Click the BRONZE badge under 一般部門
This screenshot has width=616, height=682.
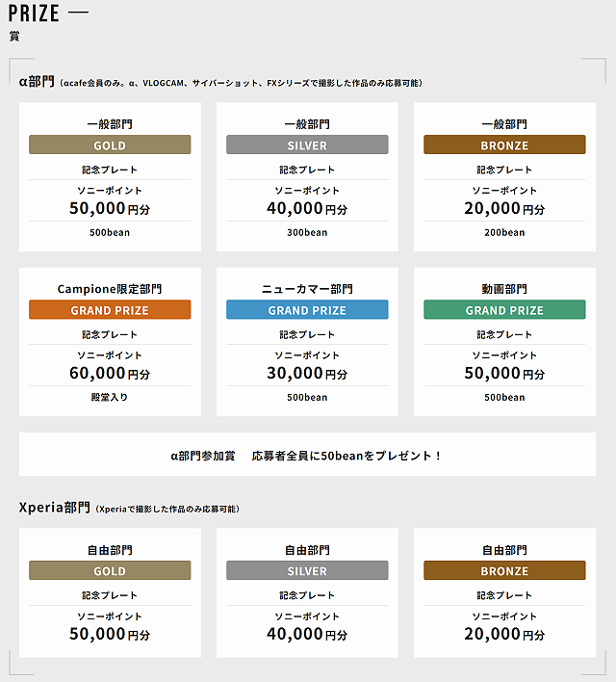click(x=504, y=145)
